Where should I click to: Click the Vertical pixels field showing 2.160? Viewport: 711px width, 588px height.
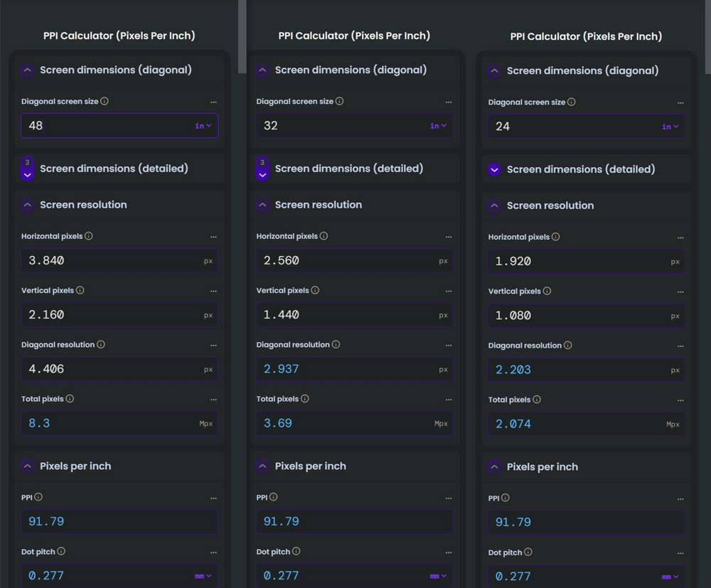coord(110,315)
